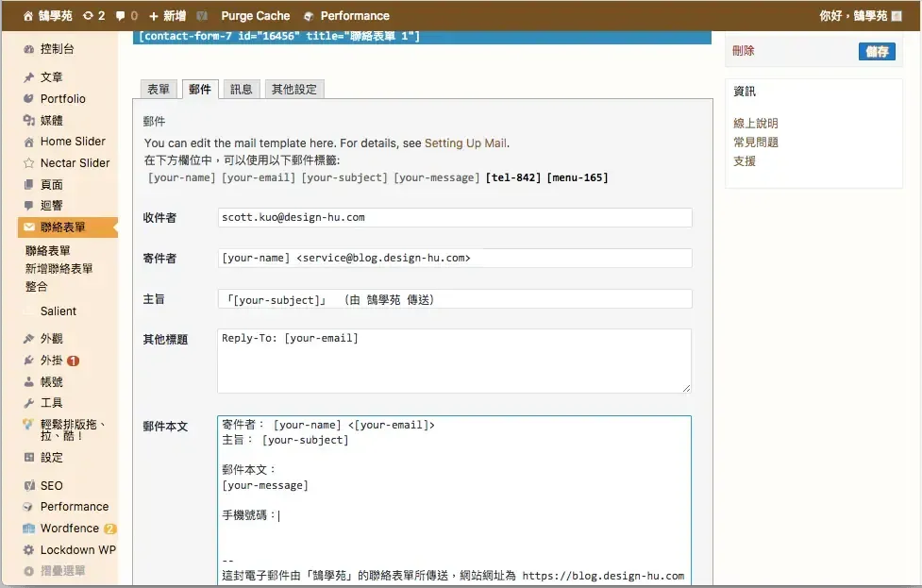Click the Lockdown WP gear icon
The image size is (922, 588).
[x=29, y=550]
